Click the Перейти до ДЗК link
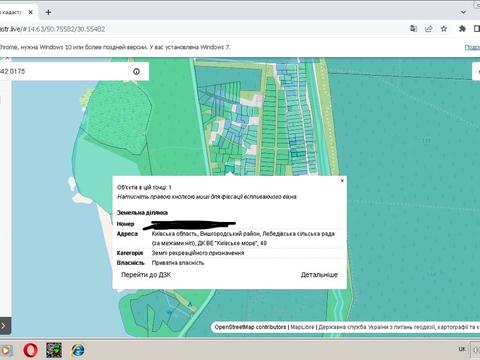This screenshot has height=360, width=480. [146, 275]
